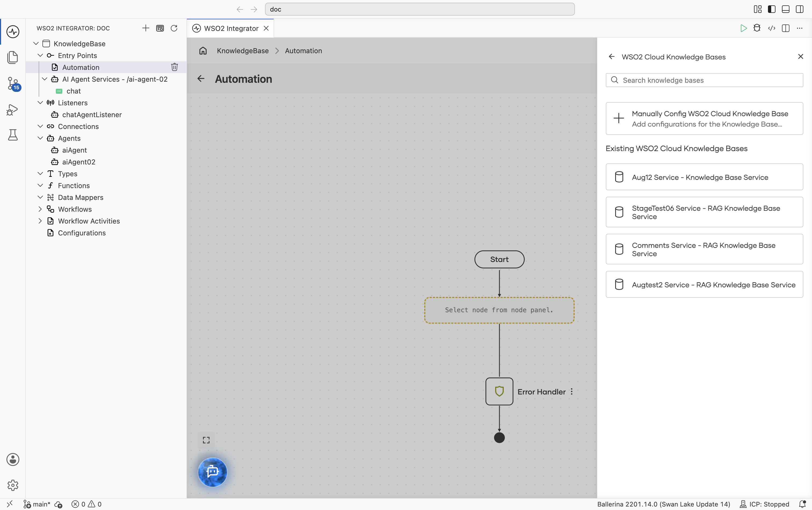Click the refresh icon in sidebar header

point(174,28)
